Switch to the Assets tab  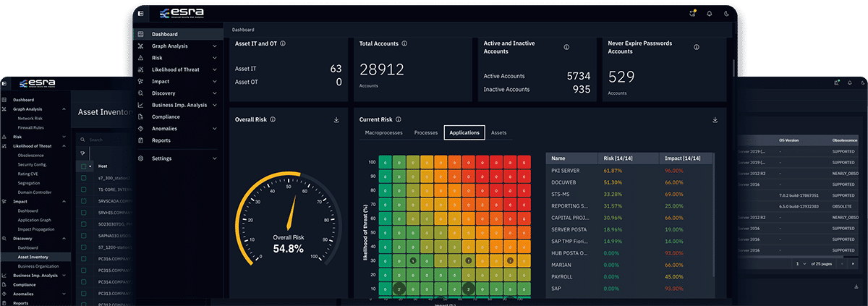(x=498, y=133)
